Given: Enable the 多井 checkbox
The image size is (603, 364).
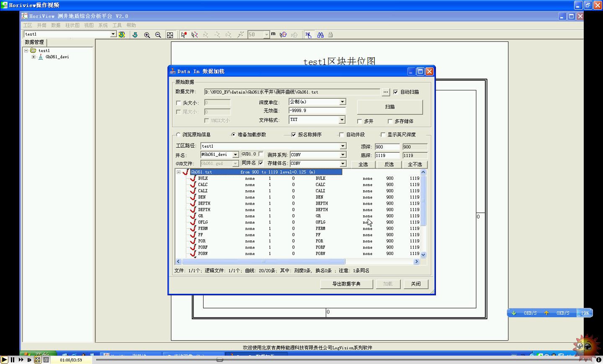Looking at the screenshot, I should tap(360, 121).
